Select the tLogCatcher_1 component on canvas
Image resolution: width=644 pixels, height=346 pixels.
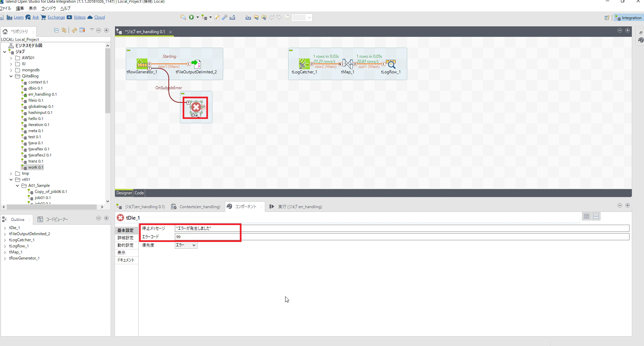pyautogui.click(x=304, y=64)
